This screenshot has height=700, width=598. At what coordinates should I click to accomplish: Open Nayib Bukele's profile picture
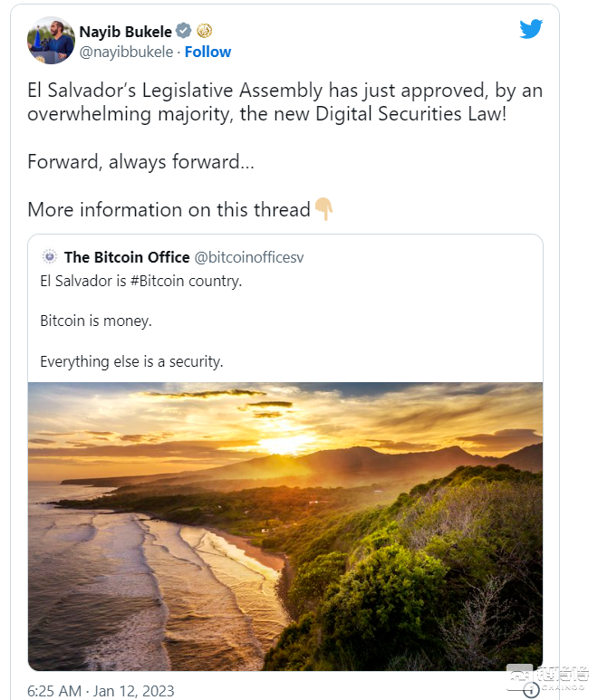[51, 41]
